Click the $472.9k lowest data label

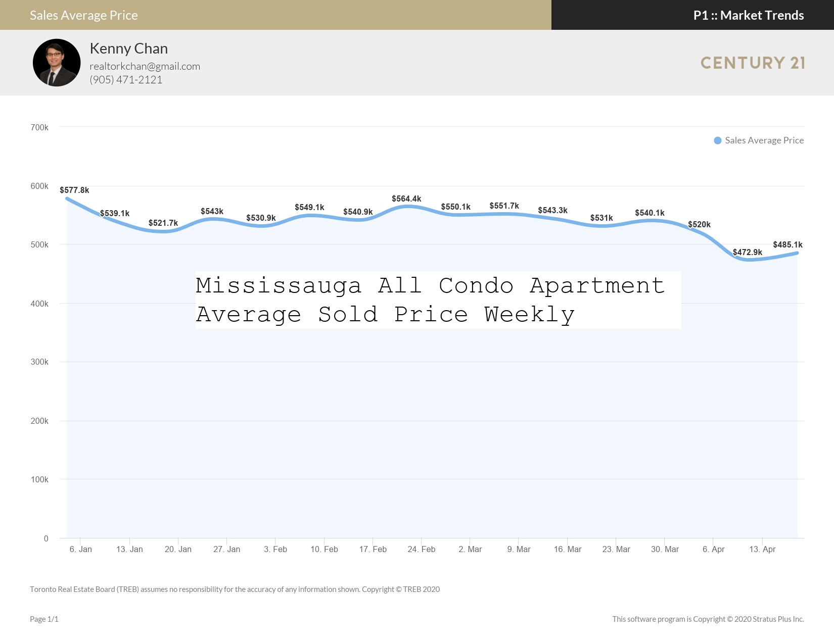click(x=748, y=252)
